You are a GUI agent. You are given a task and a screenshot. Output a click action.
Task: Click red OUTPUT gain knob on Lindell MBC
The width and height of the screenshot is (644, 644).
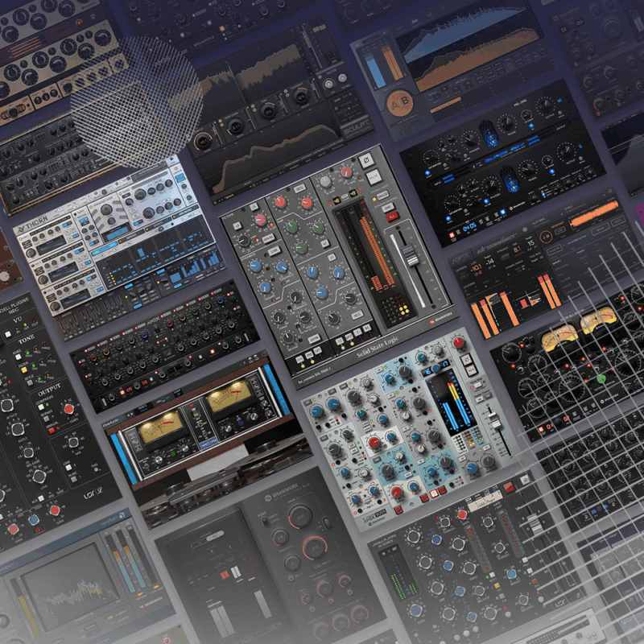pos(69,409)
